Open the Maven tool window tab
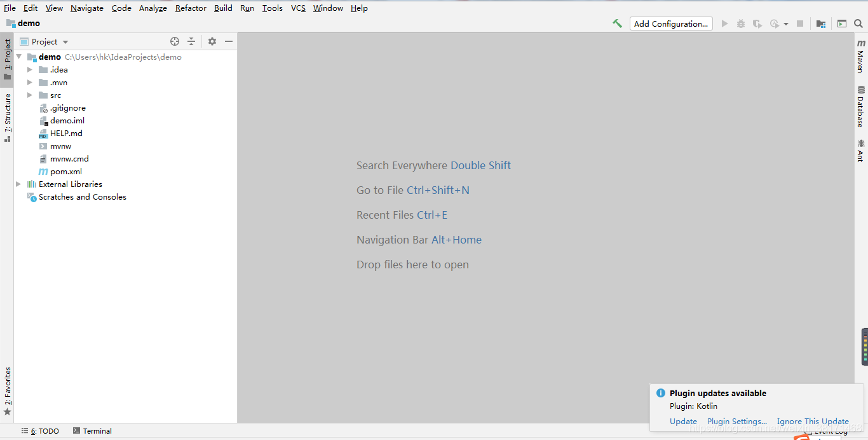This screenshot has height=440, width=868. pyautogui.click(x=861, y=56)
